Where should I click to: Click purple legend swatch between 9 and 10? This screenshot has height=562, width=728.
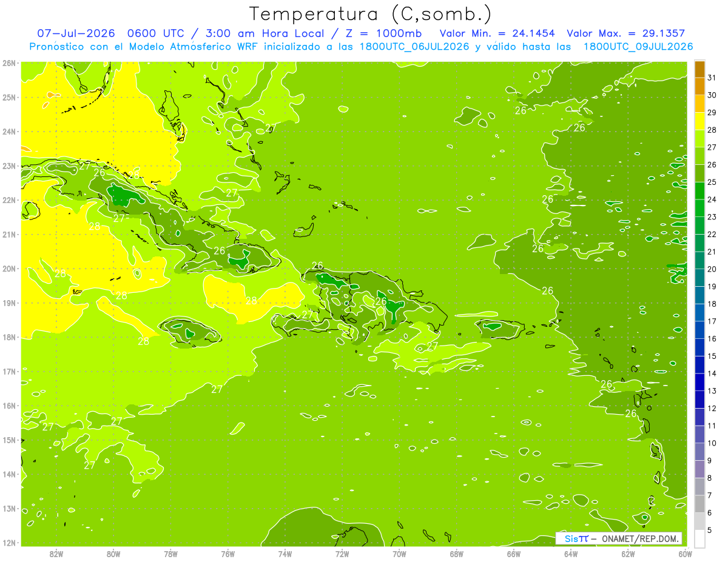click(699, 452)
